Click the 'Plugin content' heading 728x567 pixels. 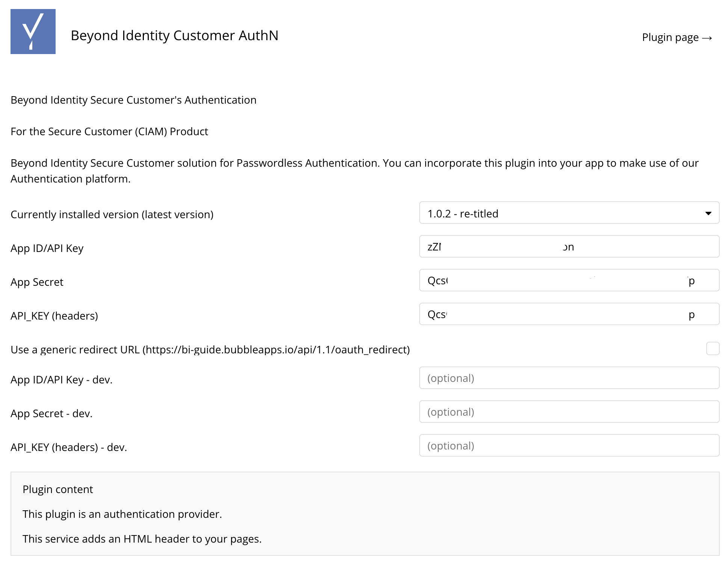pyautogui.click(x=58, y=489)
